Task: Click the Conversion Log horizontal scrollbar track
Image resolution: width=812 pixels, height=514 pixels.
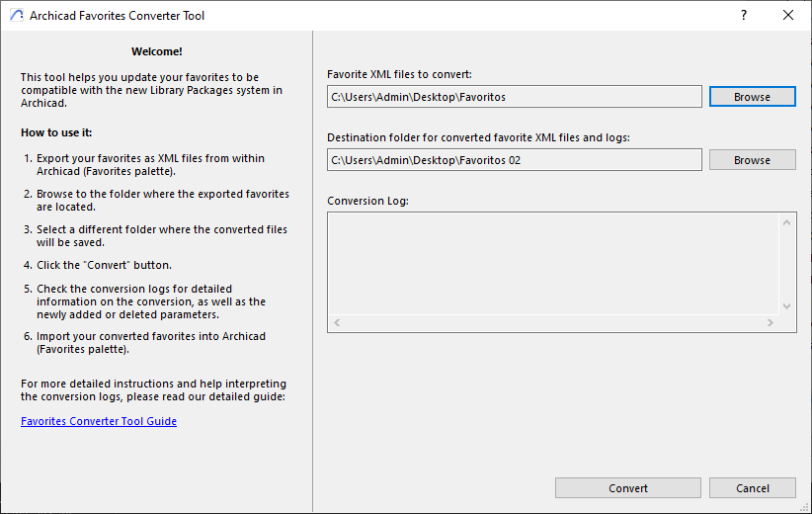Action: point(553,323)
